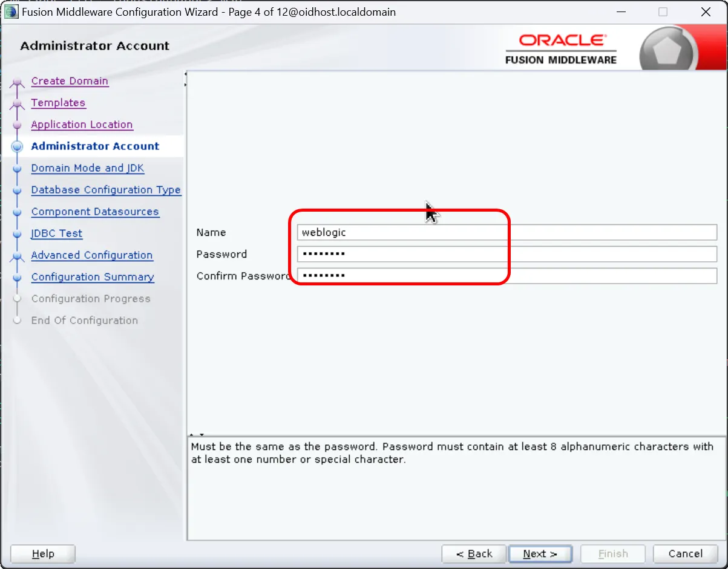The image size is (728, 569).
Task: Click the Configuration Progress step text
Action: click(91, 299)
